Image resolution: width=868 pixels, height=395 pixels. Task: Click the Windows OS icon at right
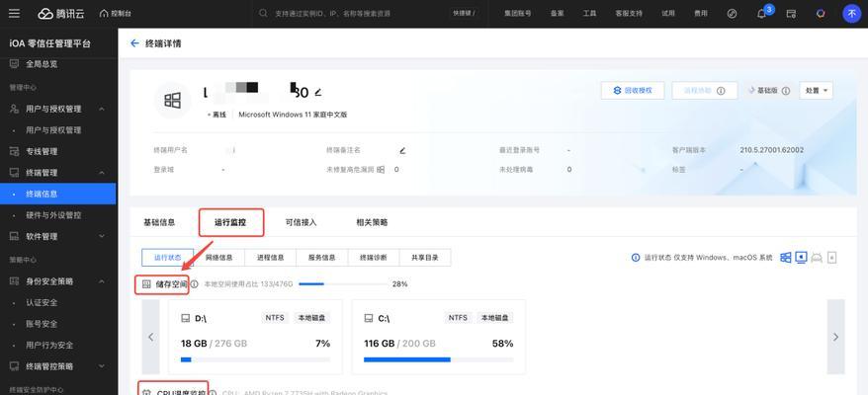click(x=785, y=258)
